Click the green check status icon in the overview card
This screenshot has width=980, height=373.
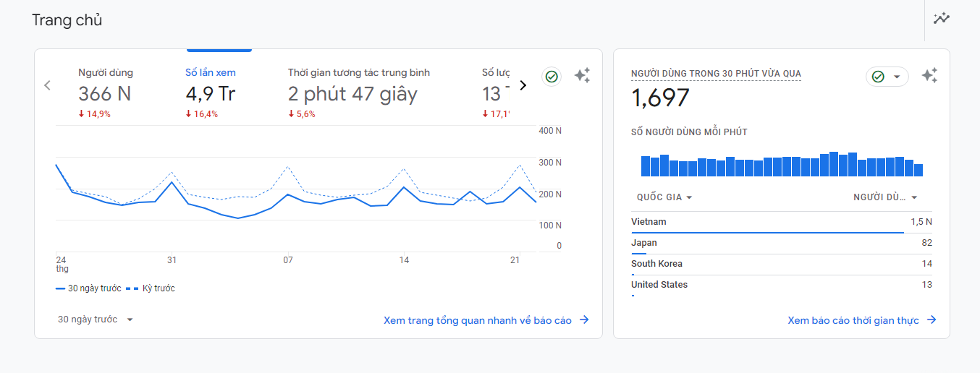(x=552, y=77)
